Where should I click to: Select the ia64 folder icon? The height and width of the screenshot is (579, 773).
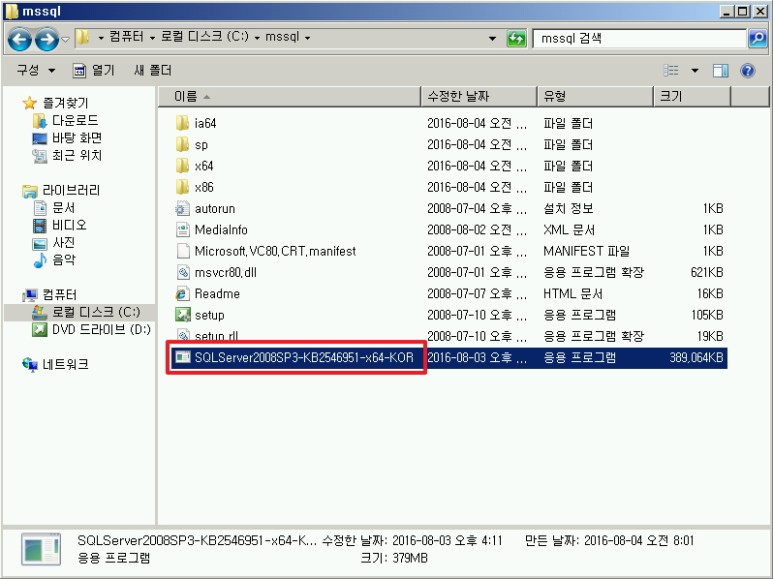coord(182,123)
